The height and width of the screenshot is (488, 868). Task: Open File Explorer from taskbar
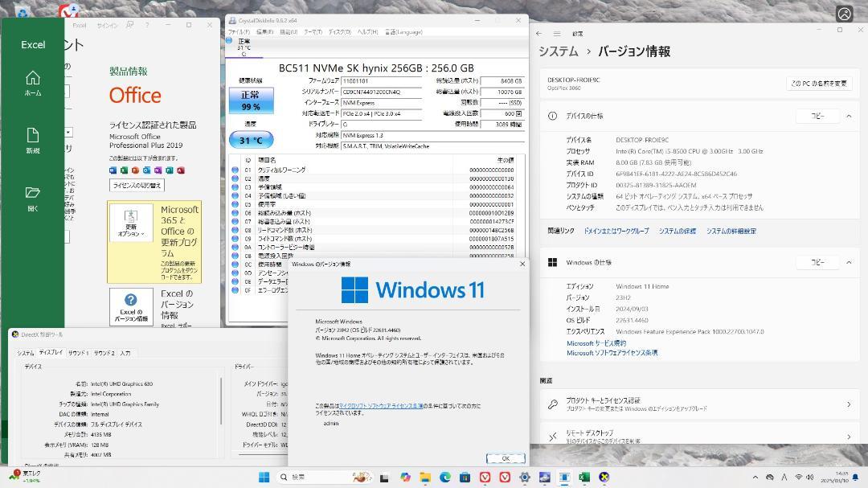coord(425,478)
